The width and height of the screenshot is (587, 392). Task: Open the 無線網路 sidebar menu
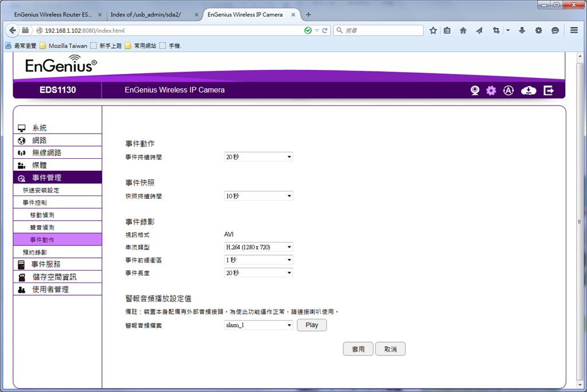[x=57, y=153]
